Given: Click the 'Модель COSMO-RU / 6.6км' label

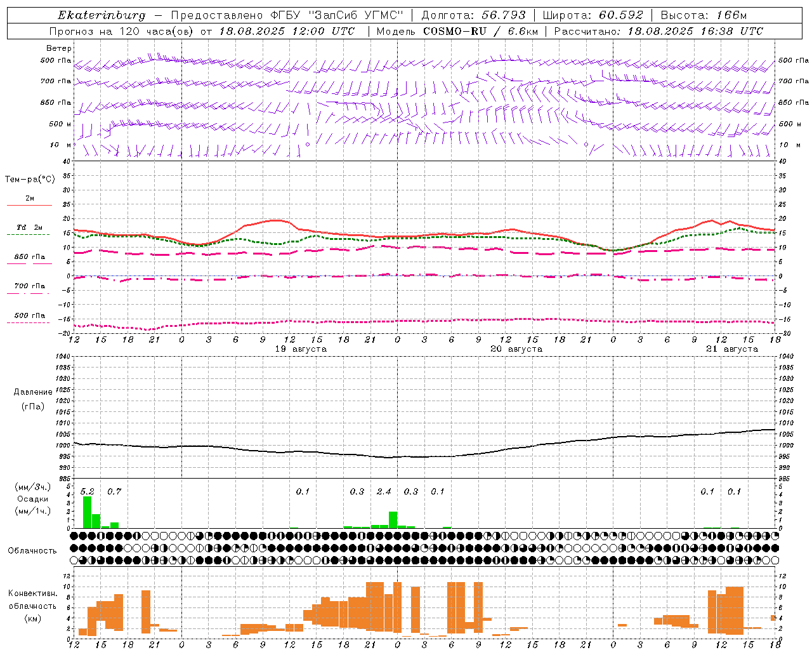Looking at the screenshot, I should (x=457, y=31).
